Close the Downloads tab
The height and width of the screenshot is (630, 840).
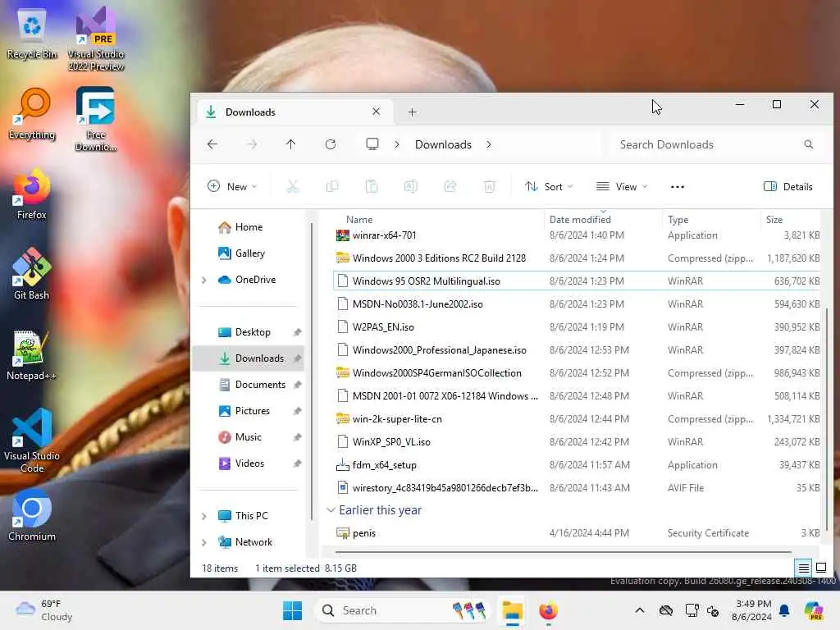click(376, 112)
